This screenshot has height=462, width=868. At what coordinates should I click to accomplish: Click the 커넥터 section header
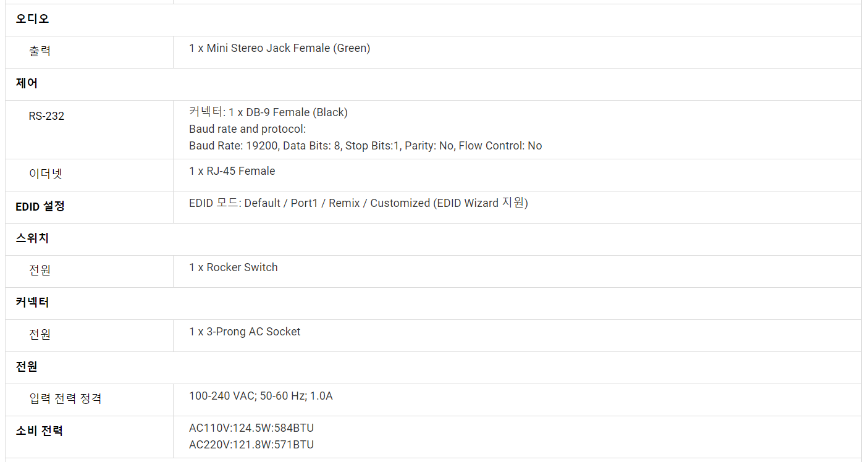coord(32,302)
